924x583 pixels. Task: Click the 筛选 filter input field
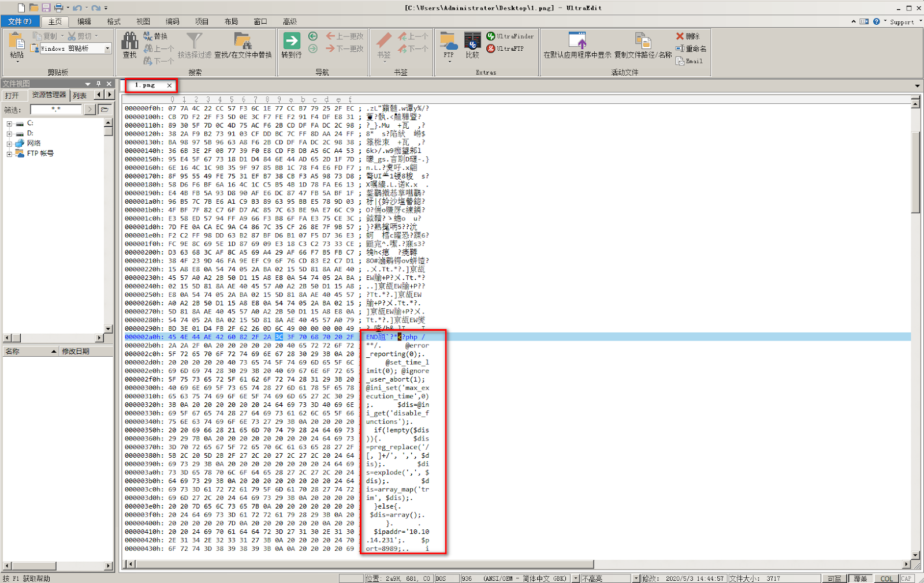pos(57,109)
